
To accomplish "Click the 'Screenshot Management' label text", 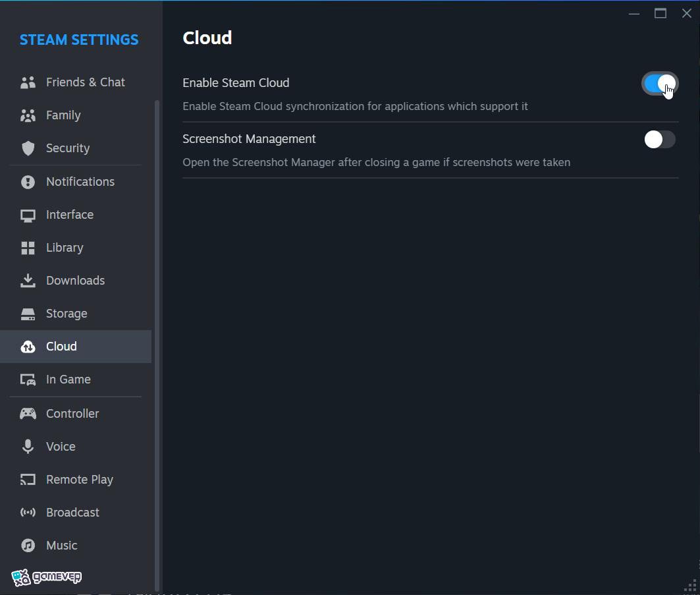I will tap(249, 139).
